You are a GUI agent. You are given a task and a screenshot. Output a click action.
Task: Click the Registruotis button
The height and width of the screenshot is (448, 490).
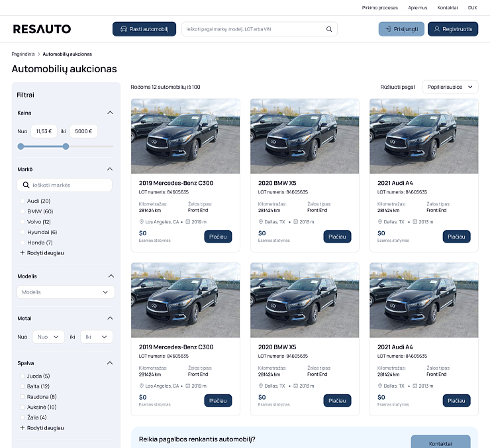(x=453, y=29)
